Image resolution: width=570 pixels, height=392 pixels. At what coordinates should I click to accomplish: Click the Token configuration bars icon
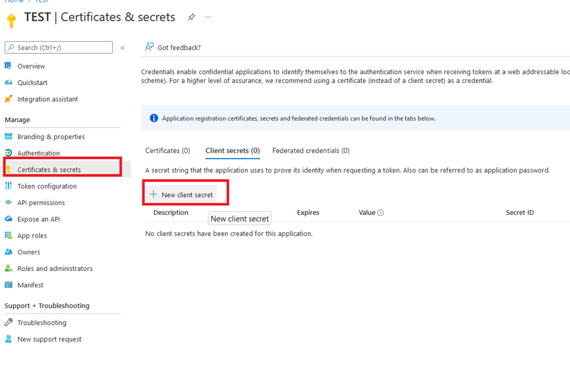pos(8,185)
